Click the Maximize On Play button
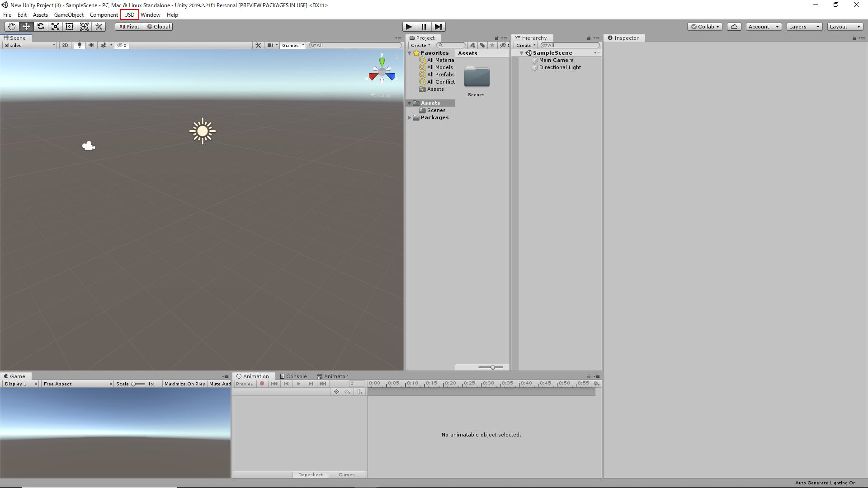868x488 pixels. [185, 384]
